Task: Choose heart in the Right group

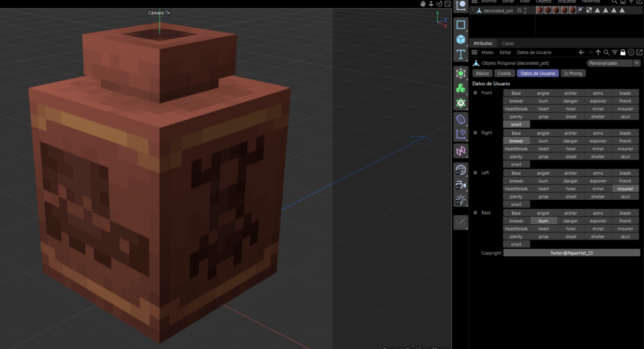Action: [x=543, y=149]
